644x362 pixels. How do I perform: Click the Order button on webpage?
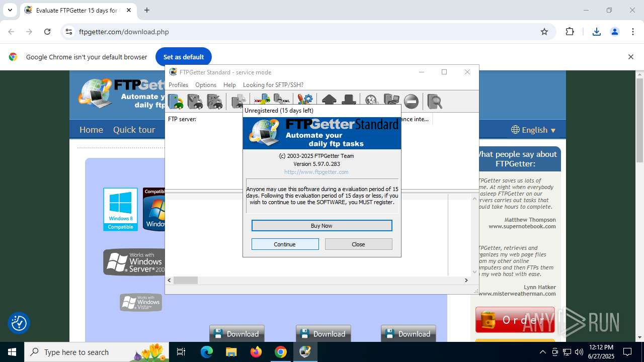pos(515,320)
